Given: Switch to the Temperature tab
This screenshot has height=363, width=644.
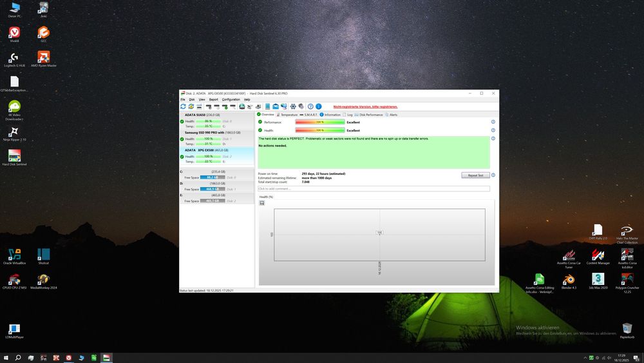Looking at the screenshot, I should pyautogui.click(x=287, y=115).
